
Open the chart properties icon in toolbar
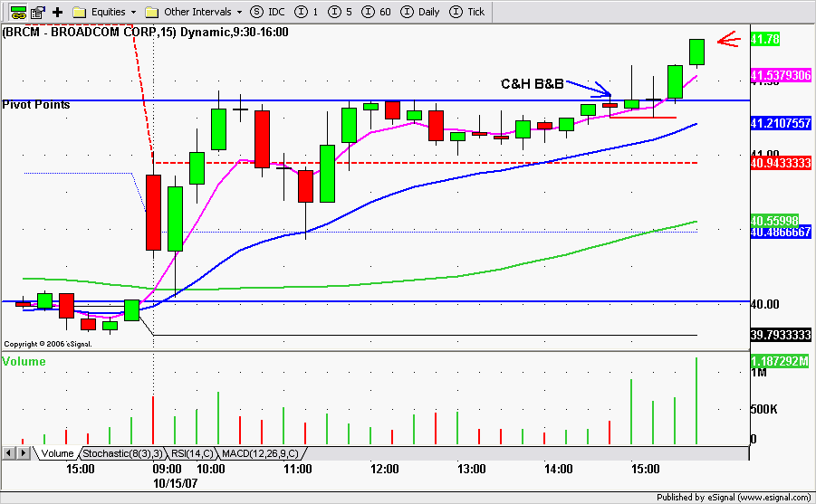(37, 12)
